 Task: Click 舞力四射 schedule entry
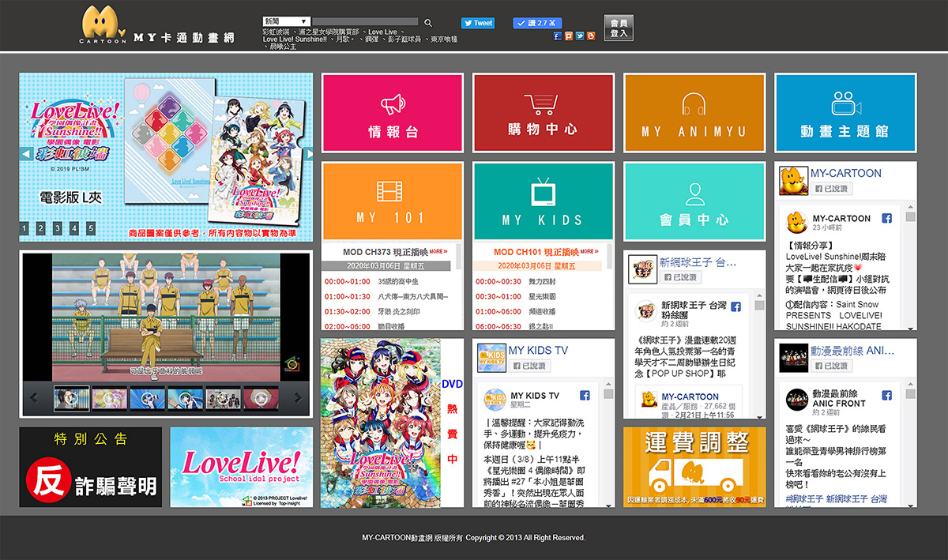coord(543,281)
